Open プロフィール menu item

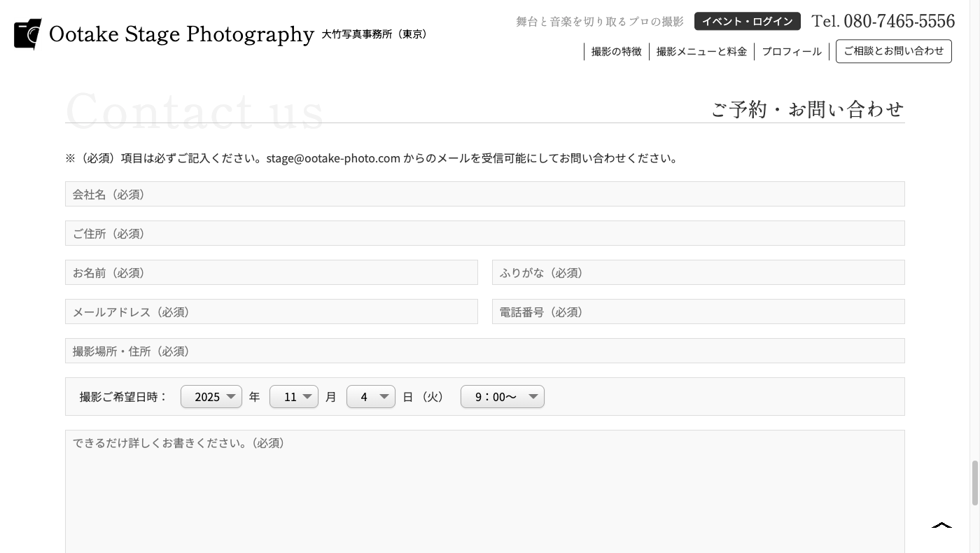click(x=792, y=52)
